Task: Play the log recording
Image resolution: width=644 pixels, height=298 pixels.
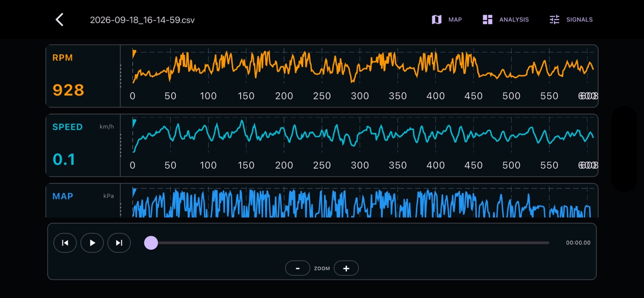Action: (92, 243)
